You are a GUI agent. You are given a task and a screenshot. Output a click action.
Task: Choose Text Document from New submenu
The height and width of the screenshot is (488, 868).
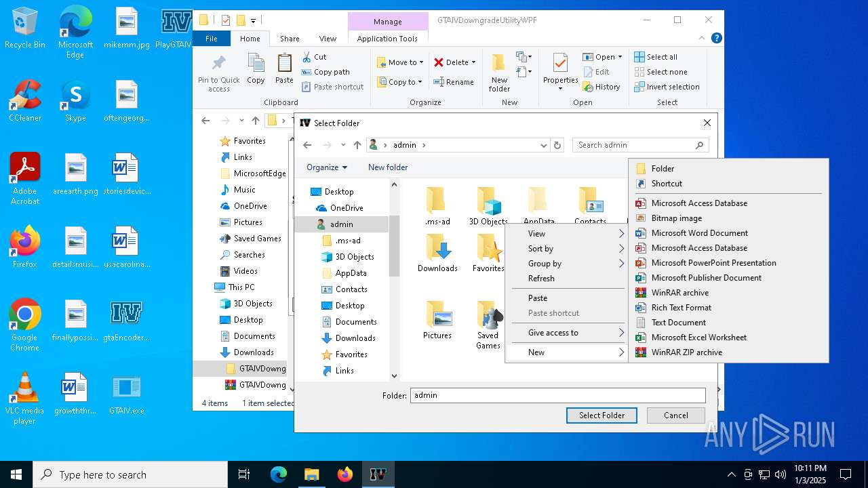728,323
